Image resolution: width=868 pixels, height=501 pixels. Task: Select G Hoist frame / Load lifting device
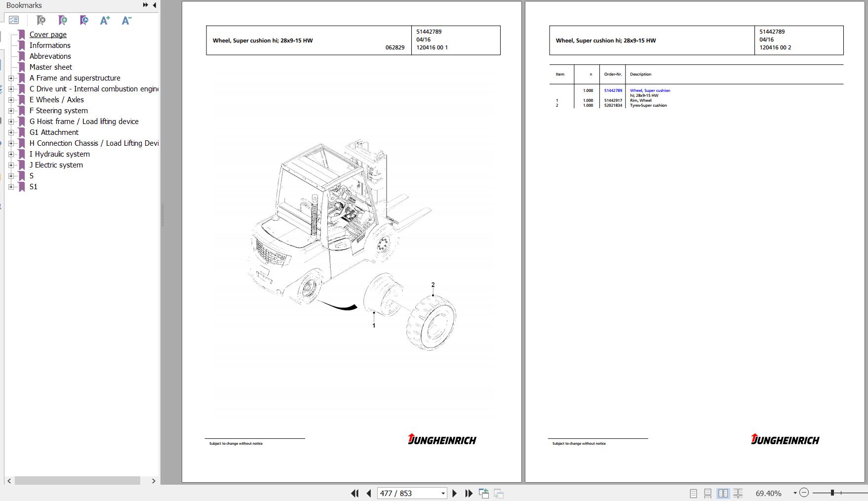(84, 122)
